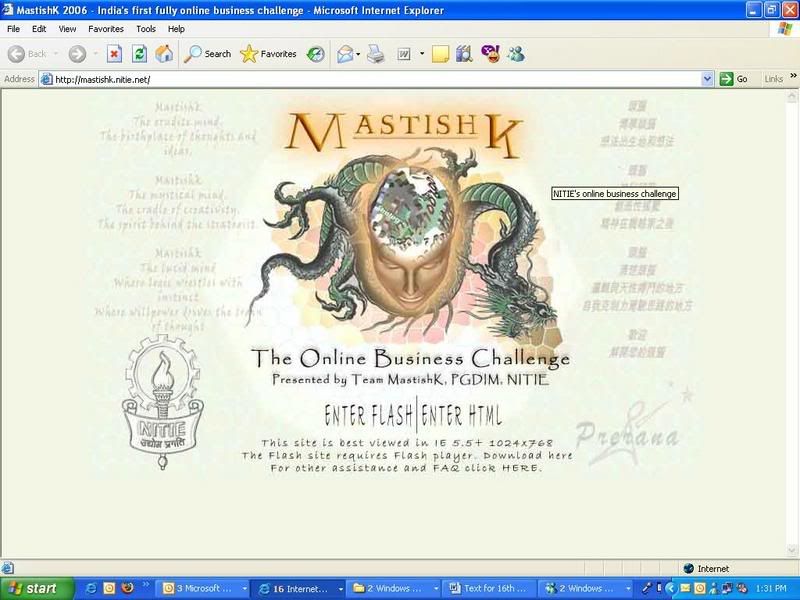This screenshot has width=800, height=600.
Task: Click the Windows flag throbber logo
Action: click(785, 29)
